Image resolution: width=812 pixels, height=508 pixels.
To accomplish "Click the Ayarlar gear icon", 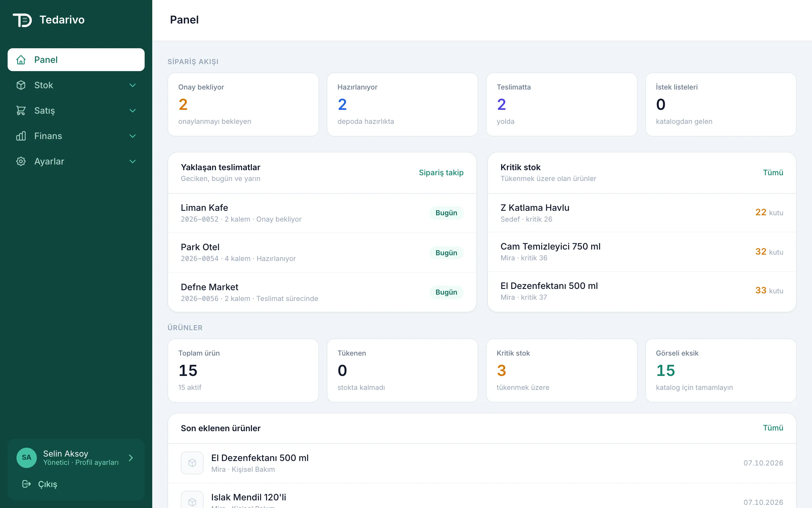I will coord(21,161).
